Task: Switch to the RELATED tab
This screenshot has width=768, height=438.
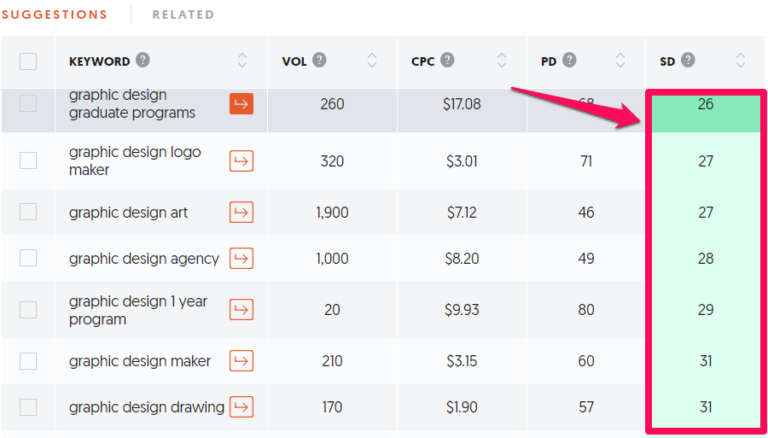Action: click(x=183, y=15)
